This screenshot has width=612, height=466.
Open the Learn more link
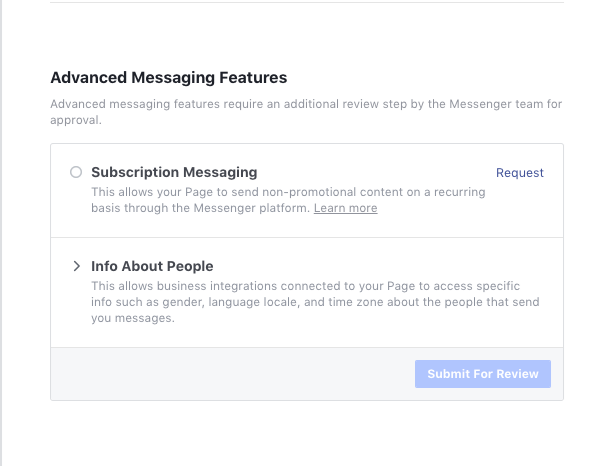click(x=345, y=208)
